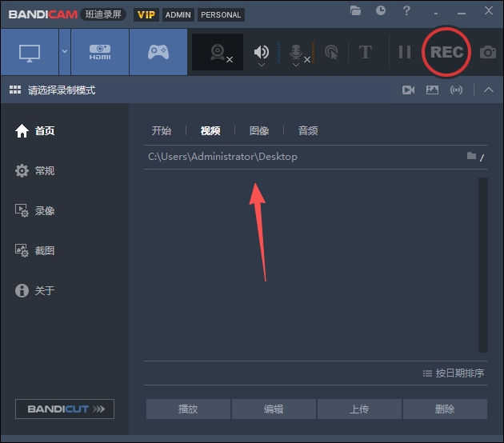The image size is (504, 443).
Task: Click folder icon beside output path
Action: click(471, 156)
